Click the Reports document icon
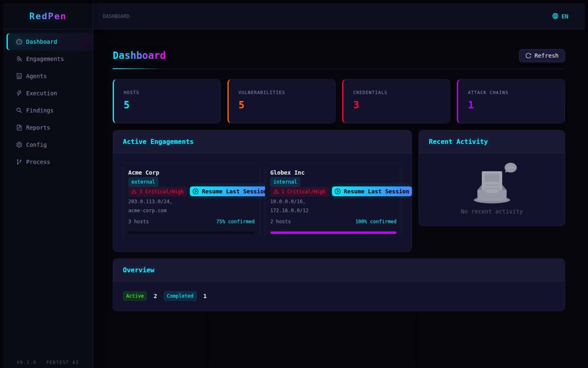This screenshot has height=368, width=588. click(x=19, y=128)
